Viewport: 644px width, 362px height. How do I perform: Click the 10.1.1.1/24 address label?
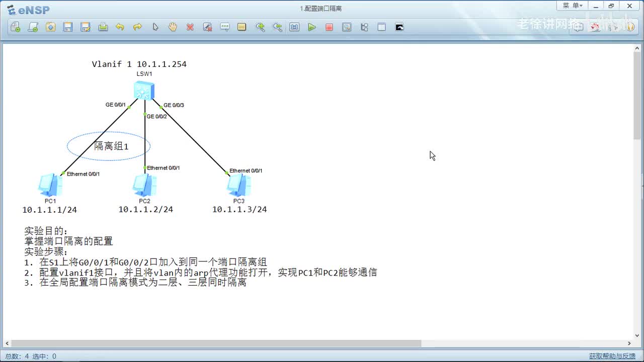coord(50,210)
